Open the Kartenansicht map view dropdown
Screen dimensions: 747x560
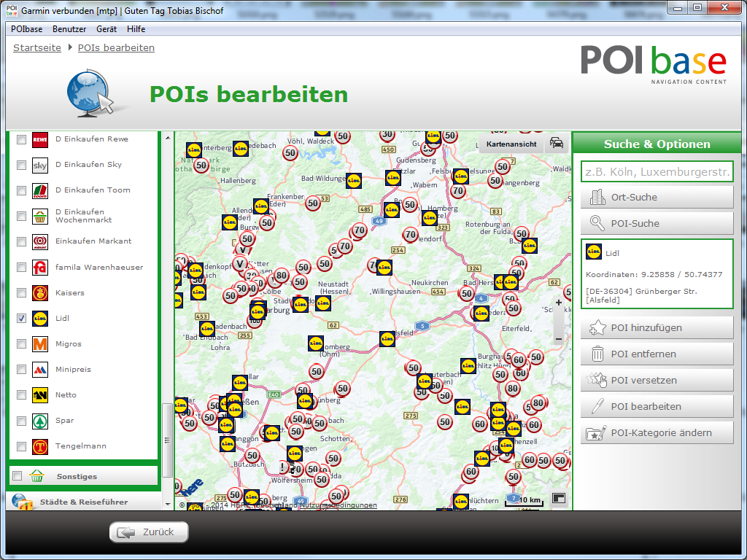(x=511, y=144)
